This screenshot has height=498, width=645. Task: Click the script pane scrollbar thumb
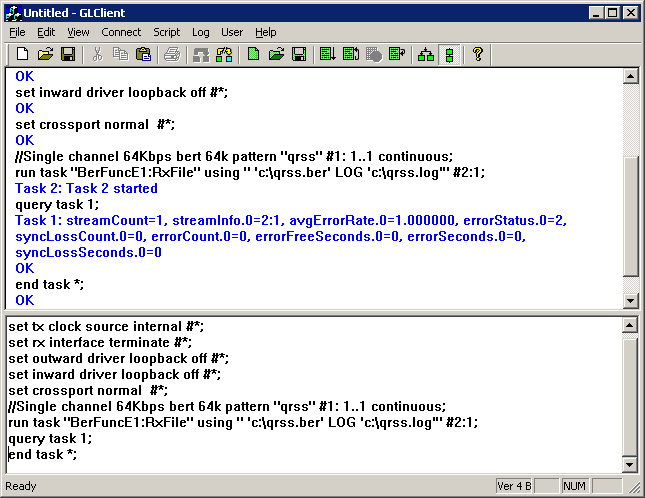point(630,398)
